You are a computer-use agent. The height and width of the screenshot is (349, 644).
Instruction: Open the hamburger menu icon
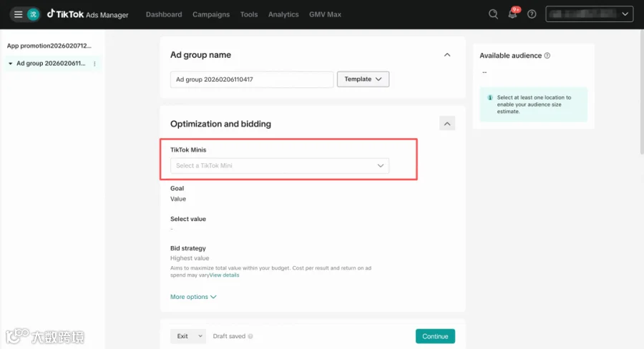point(18,14)
